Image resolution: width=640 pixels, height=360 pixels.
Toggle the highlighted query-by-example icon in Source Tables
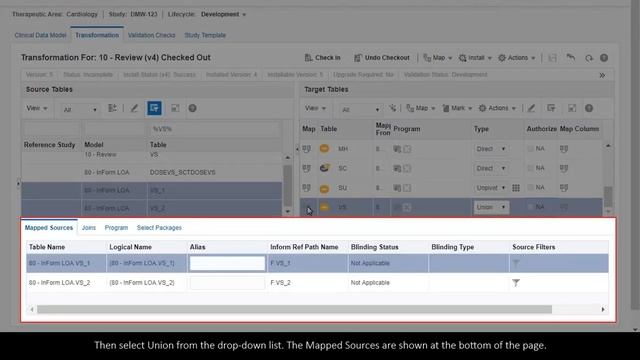coord(154,108)
